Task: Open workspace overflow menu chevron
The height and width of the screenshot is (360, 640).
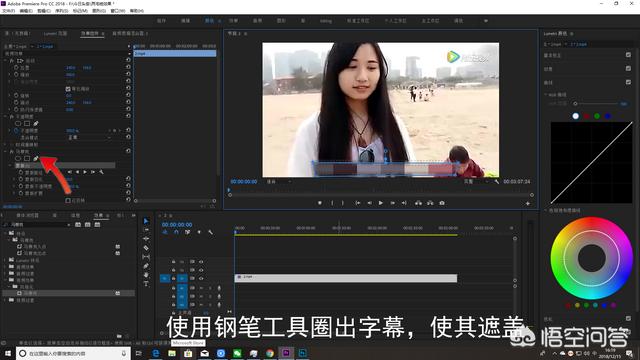Action: (x=486, y=21)
